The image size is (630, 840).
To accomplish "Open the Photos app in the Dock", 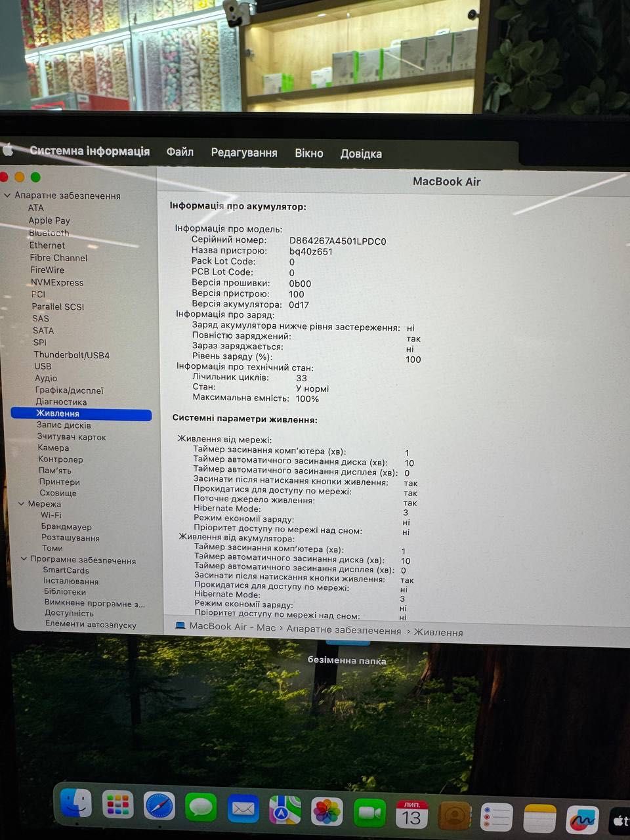I will coord(327,812).
